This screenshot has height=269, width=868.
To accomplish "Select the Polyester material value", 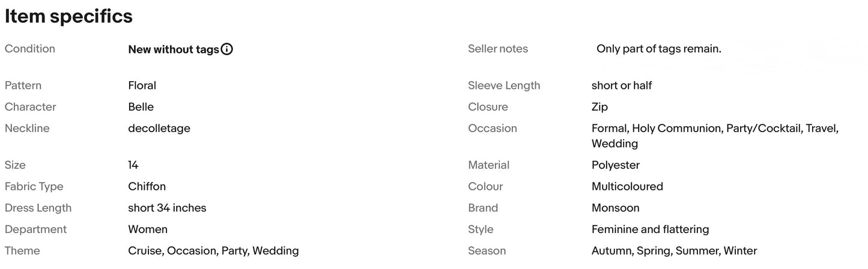I will (x=616, y=165).
